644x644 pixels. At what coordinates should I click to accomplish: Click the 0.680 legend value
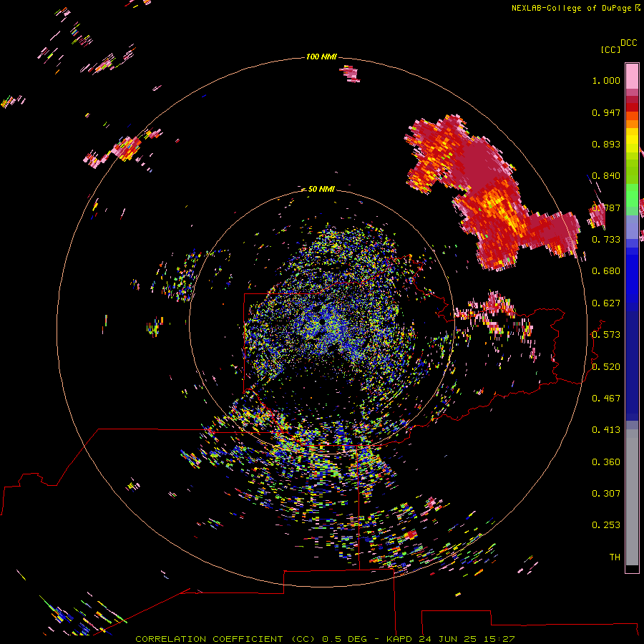(x=606, y=271)
